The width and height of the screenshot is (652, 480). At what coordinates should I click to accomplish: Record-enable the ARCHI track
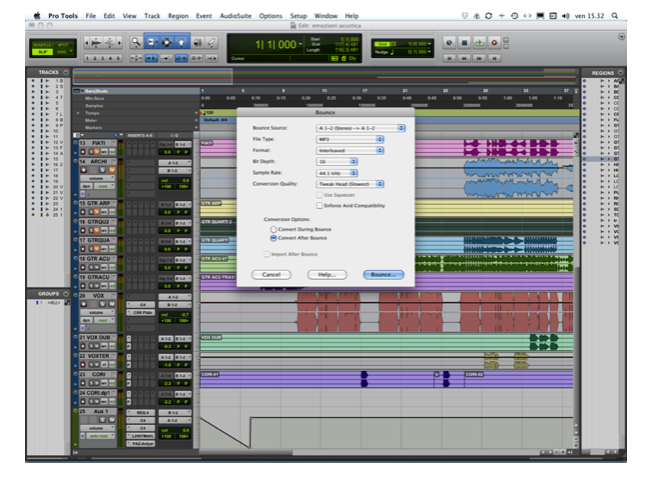click(83, 170)
